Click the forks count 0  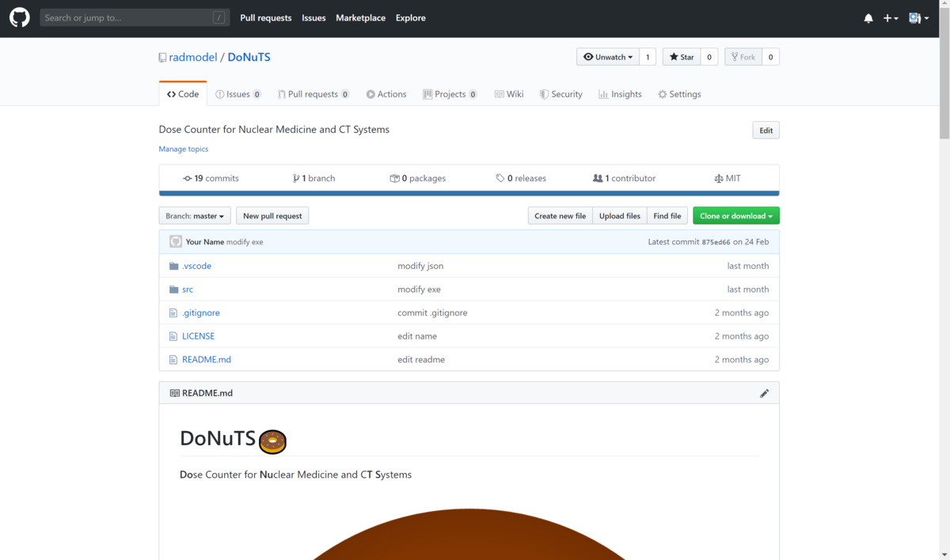[x=771, y=57]
